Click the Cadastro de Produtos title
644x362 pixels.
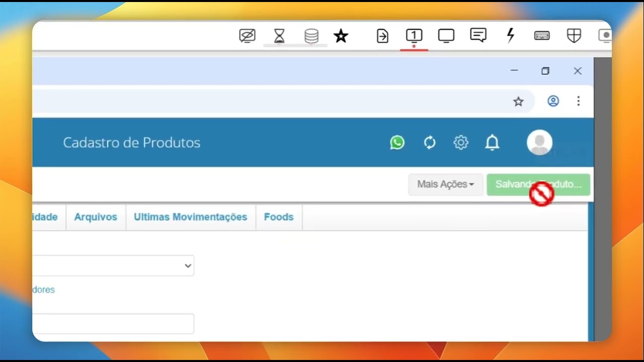[x=132, y=143]
